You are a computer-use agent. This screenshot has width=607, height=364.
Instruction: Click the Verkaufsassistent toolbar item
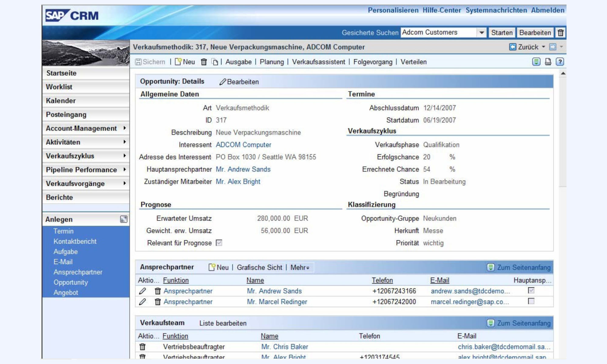click(318, 62)
